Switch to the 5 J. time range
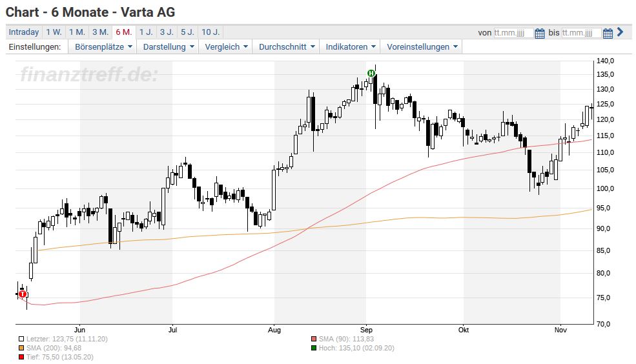The width and height of the screenshot is (636, 364). [x=187, y=32]
